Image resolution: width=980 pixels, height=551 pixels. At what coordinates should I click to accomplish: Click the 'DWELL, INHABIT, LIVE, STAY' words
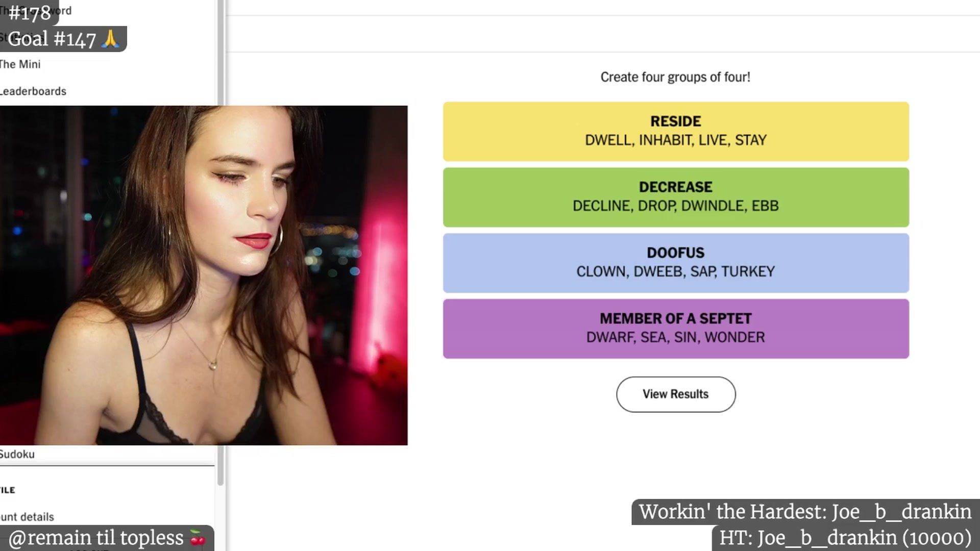point(676,140)
